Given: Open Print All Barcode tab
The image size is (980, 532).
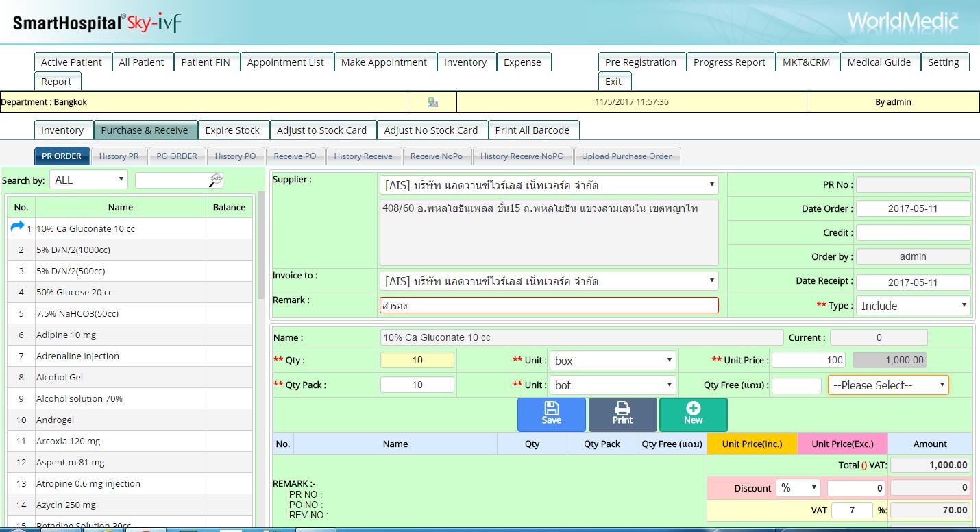Looking at the screenshot, I should [532, 130].
